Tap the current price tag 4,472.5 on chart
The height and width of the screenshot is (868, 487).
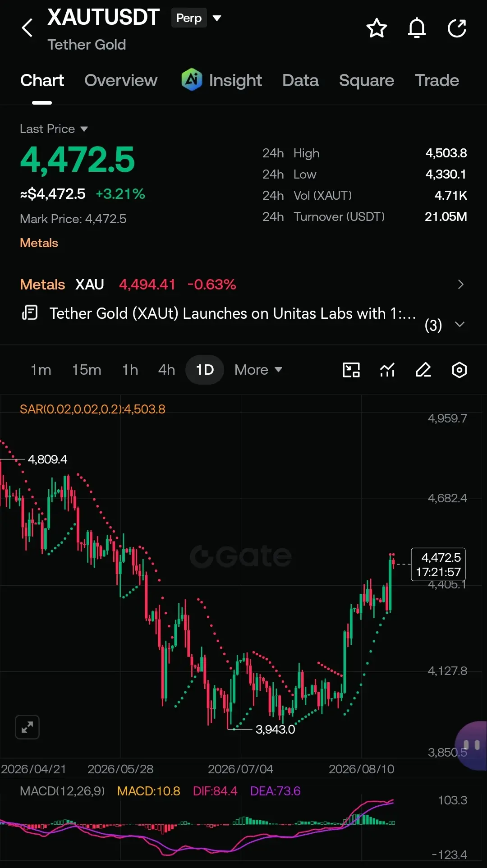pyautogui.click(x=438, y=565)
